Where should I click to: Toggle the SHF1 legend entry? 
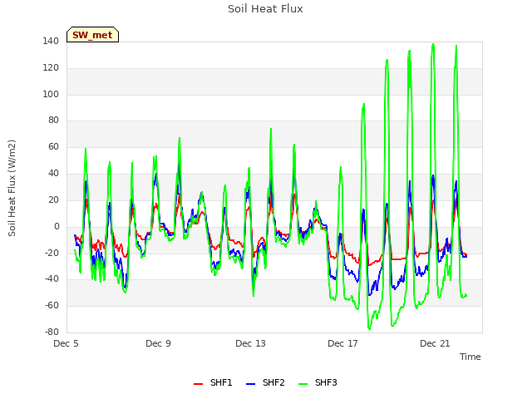point(213,382)
